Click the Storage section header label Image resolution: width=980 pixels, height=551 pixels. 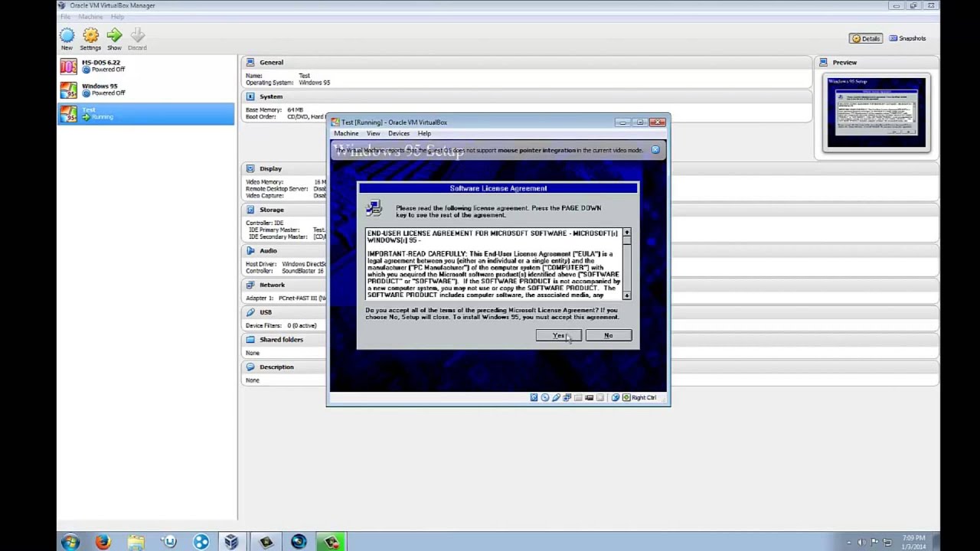coord(271,210)
